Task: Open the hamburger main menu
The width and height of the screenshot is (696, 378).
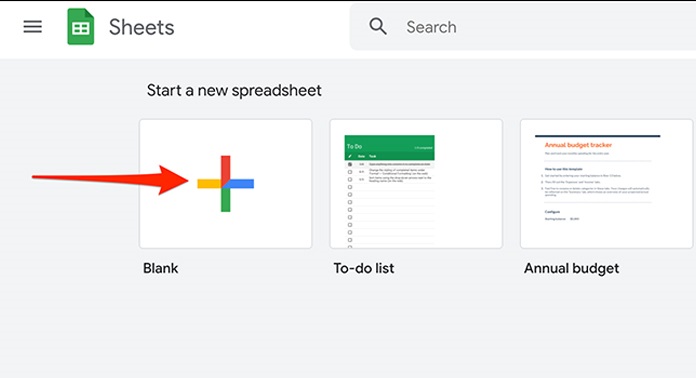Action: coord(32,27)
